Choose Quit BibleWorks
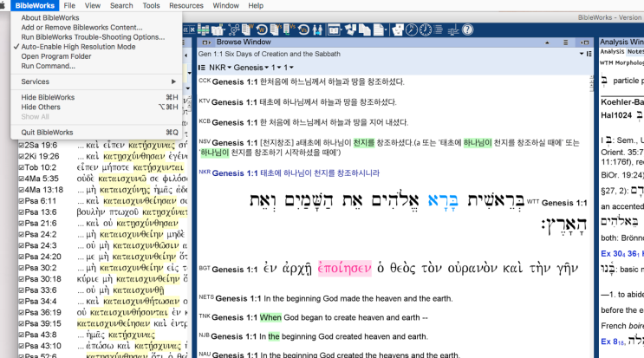The width and height of the screenshot is (644, 358). (47, 133)
